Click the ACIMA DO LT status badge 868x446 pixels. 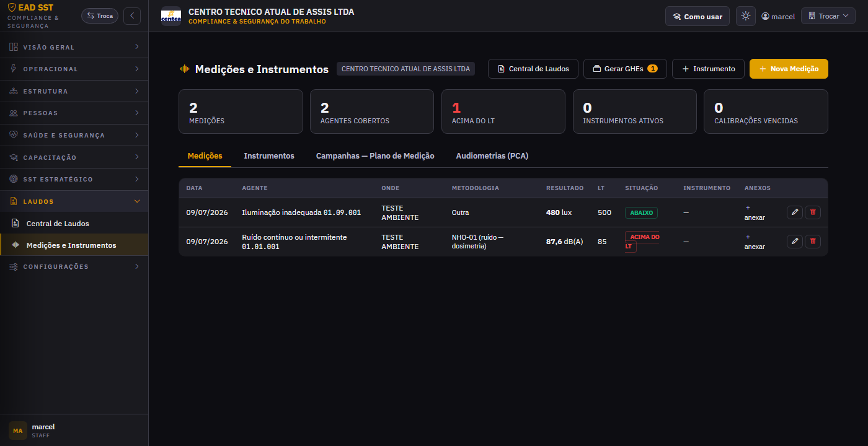642,242
